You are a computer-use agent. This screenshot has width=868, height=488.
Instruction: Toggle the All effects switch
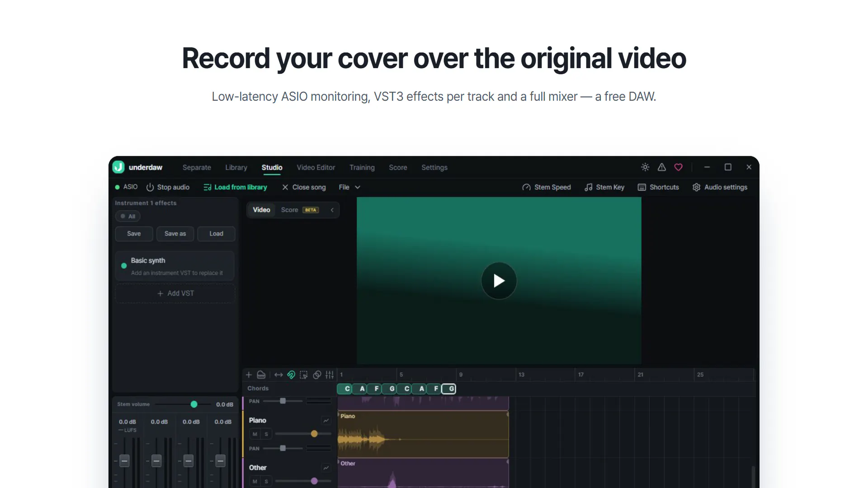127,216
